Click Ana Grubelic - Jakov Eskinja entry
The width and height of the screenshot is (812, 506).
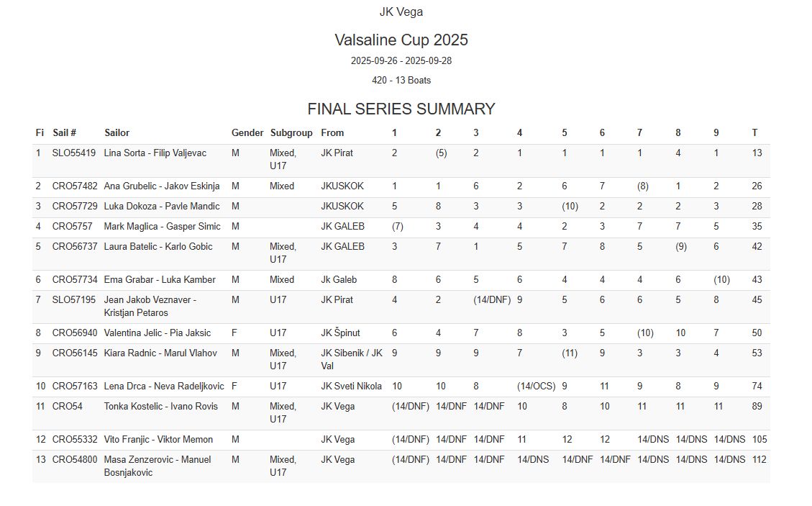(162, 186)
